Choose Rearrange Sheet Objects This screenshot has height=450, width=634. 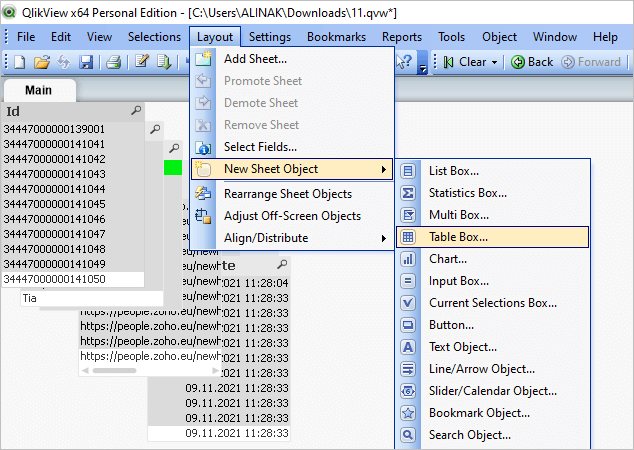(287, 194)
